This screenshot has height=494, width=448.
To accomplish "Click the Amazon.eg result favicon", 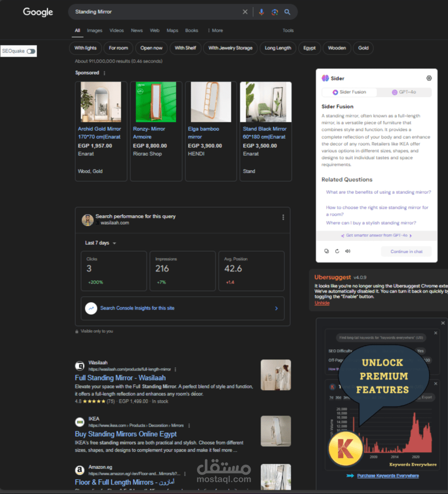I will [x=79, y=470].
